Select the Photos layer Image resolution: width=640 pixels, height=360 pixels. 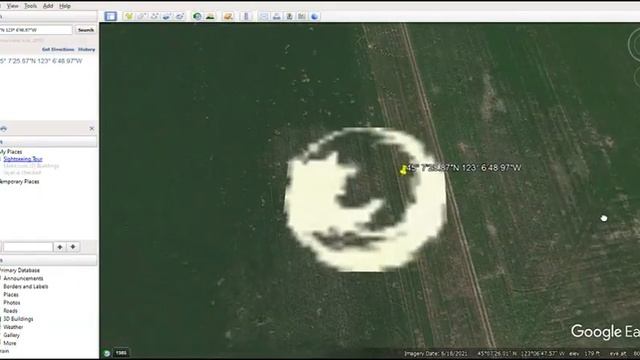pyautogui.click(x=12, y=303)
